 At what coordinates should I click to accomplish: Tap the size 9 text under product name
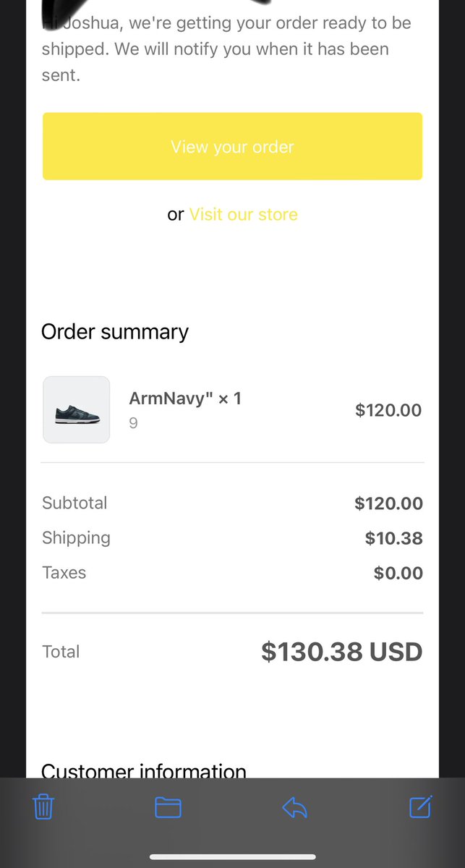133,423
